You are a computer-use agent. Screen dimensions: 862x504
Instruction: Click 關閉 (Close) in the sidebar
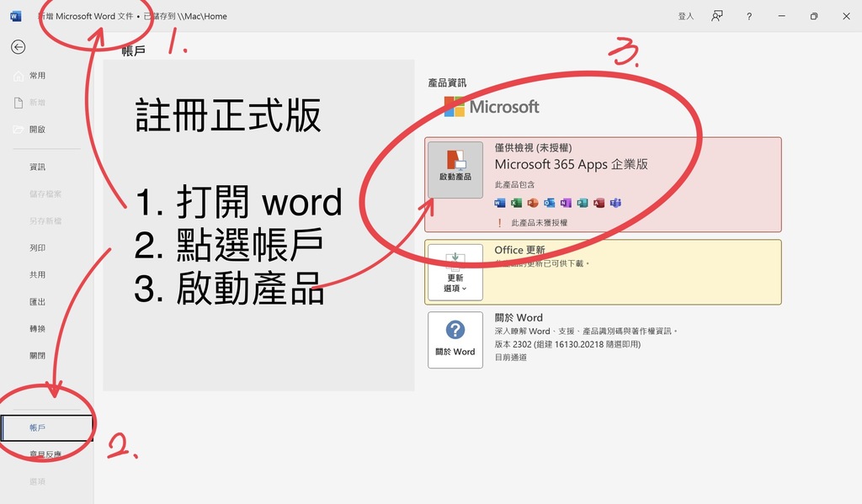[37, 355]
